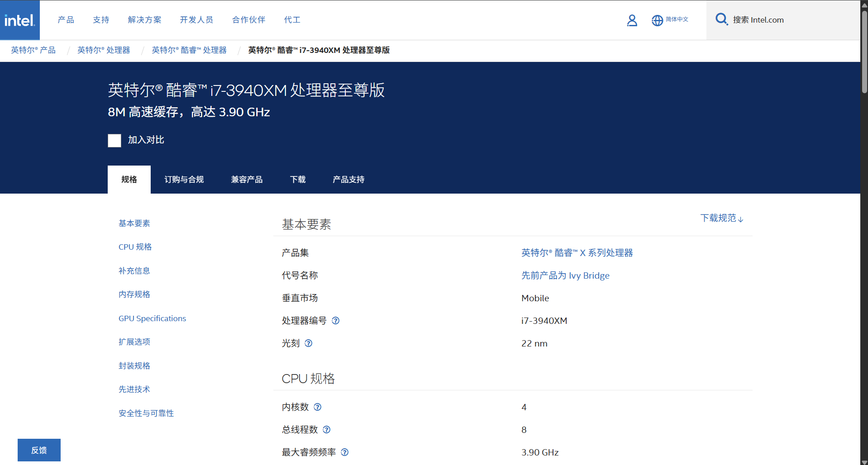Click the i7-3940XM processor number value
Image resolution: width=868 pixels, height=465 pixels.
click(544, 321)
